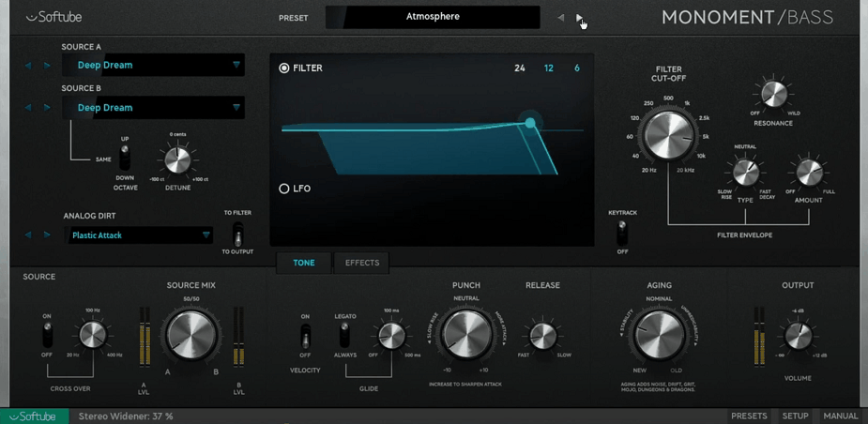Click the Filter Envelope Type knob
The image size is (868, 424).
point(746,173)
